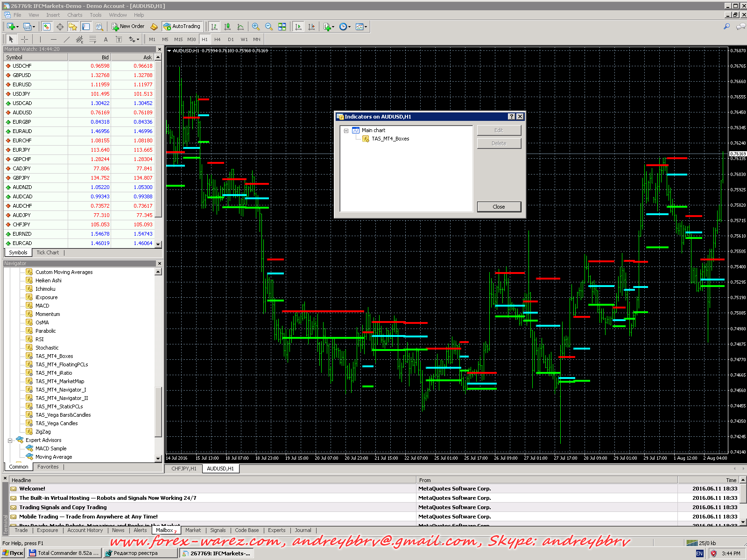Switch timeframe to H4
The image size is (747, 560).
click(217, 40)
